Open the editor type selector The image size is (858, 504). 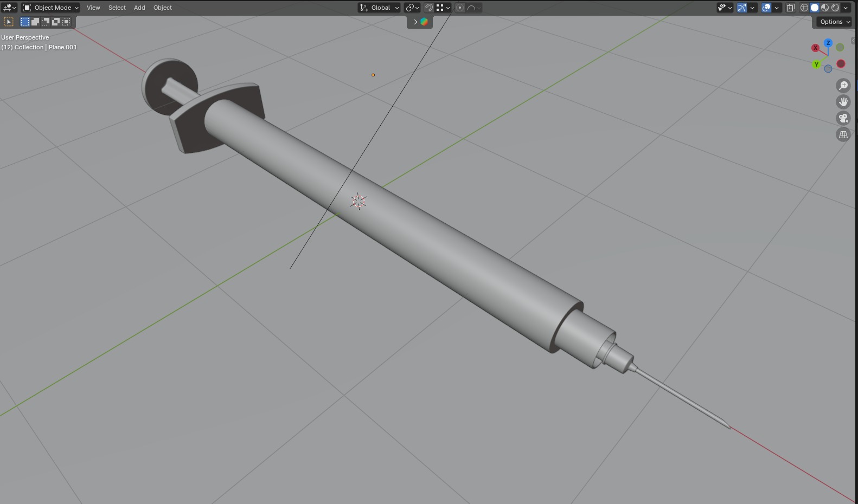[x=9, y=8]
